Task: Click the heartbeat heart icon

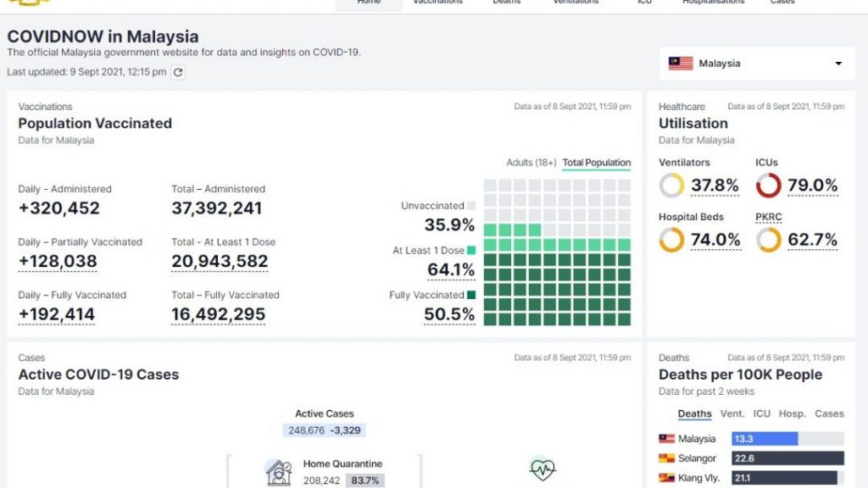Action: tap(542, 469)
